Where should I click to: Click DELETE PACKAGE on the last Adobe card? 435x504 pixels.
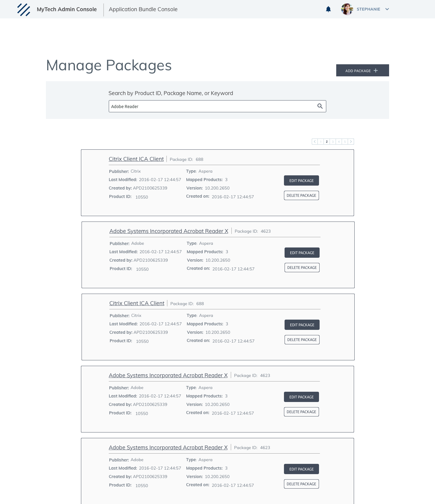click(x=301, y=484)
